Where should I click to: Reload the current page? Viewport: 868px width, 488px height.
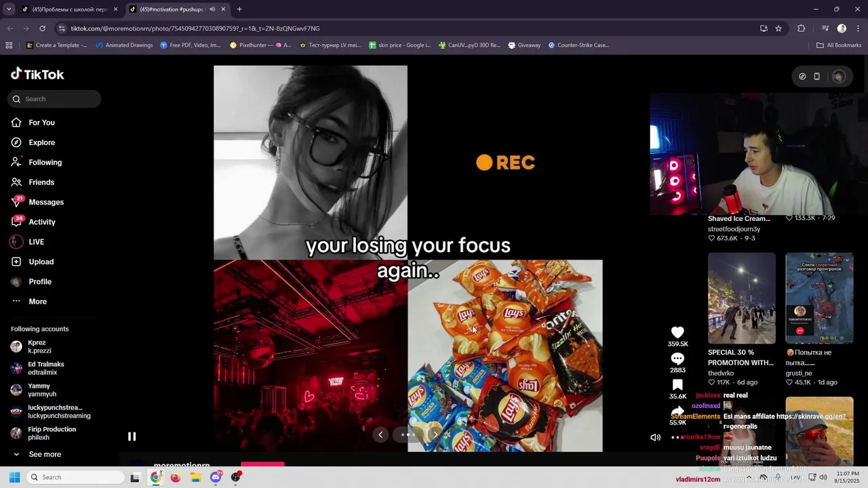(43, 28)
